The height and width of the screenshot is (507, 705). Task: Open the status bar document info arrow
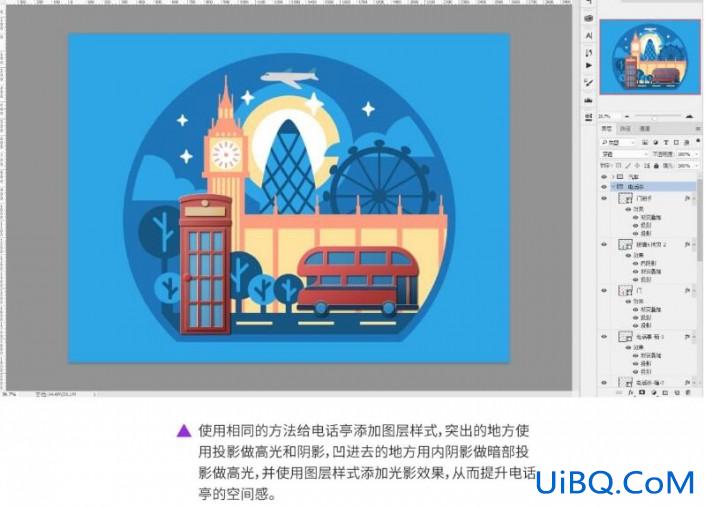(x=94, y=395)
